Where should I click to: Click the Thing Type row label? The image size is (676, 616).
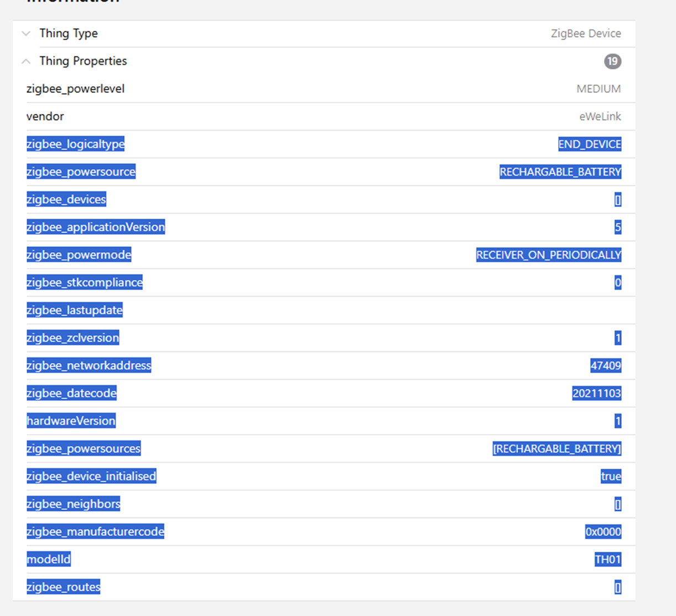69,33
